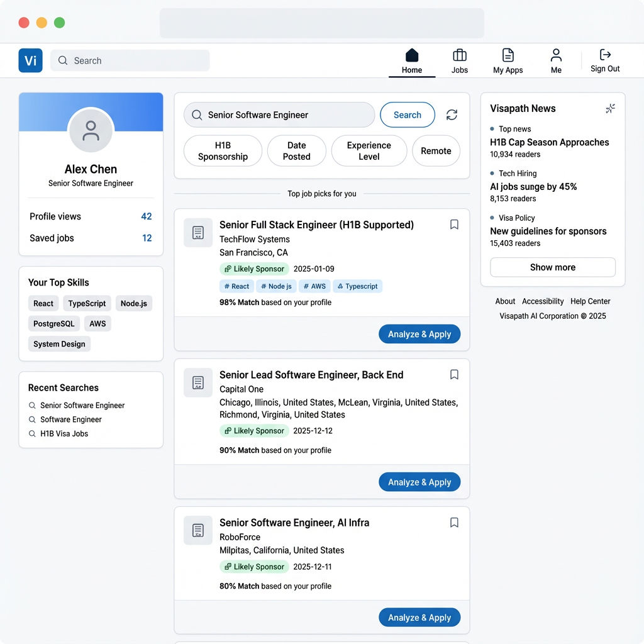Viewport: 644px width, 644px height.
Task: Open news New guidelines for sponsors
Action: [548, 231]
